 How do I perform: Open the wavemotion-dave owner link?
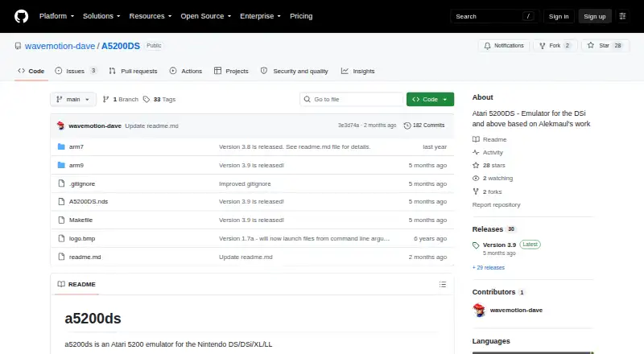tap(60, 46)
